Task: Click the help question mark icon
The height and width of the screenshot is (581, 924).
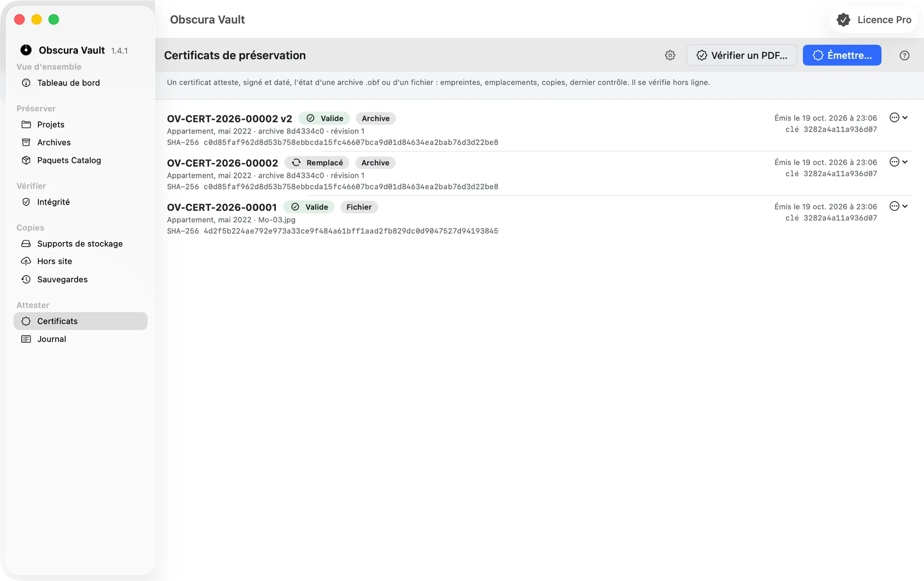Action: point(904,55)
